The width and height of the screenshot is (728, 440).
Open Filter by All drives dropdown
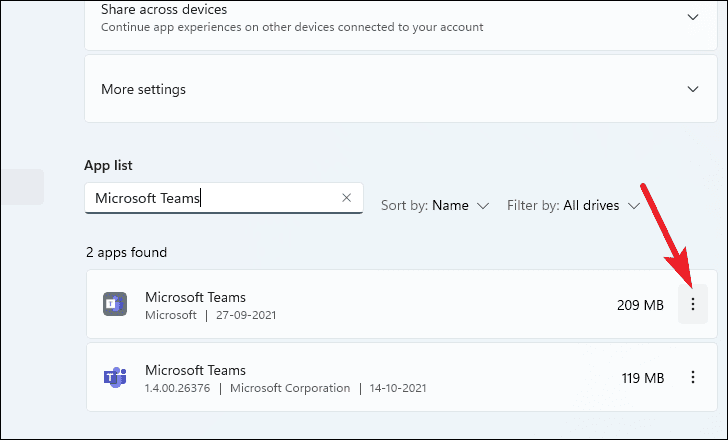(x=576, y=206)
